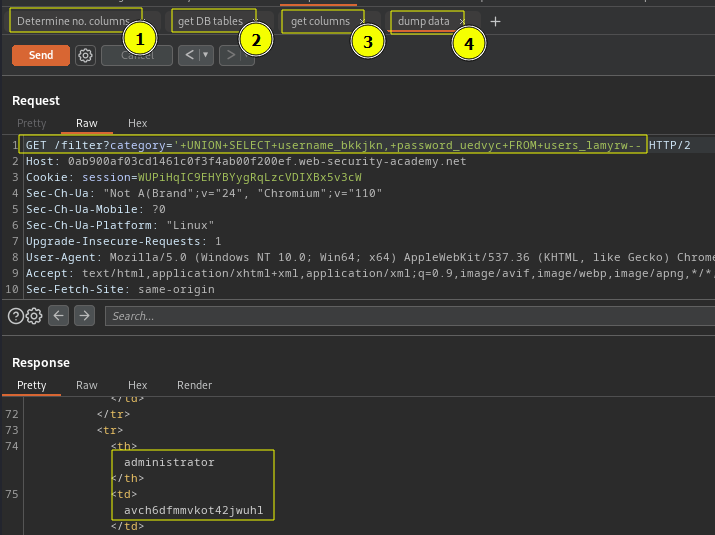Click the Cookie session value
This screenshot has width=715, height=535.
point(249,177)
